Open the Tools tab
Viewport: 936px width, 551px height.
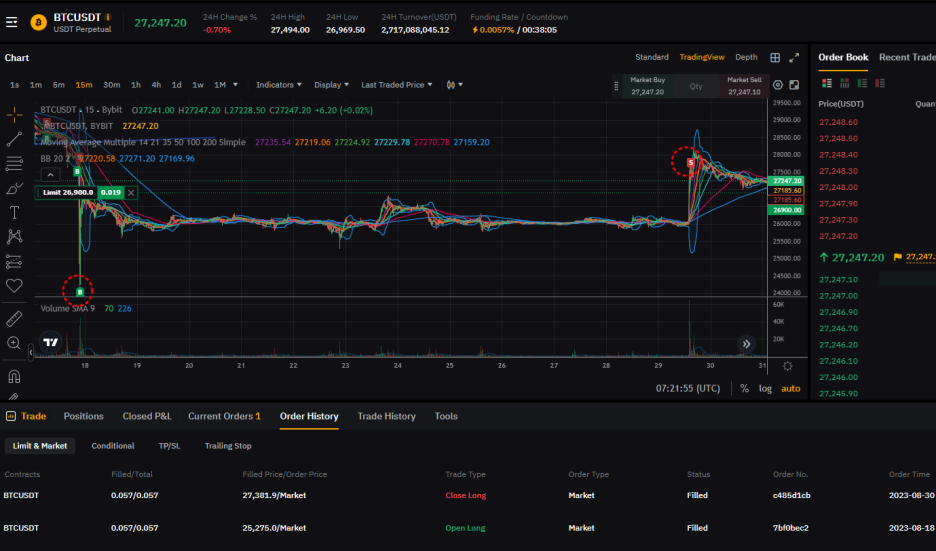coord(446,416)
